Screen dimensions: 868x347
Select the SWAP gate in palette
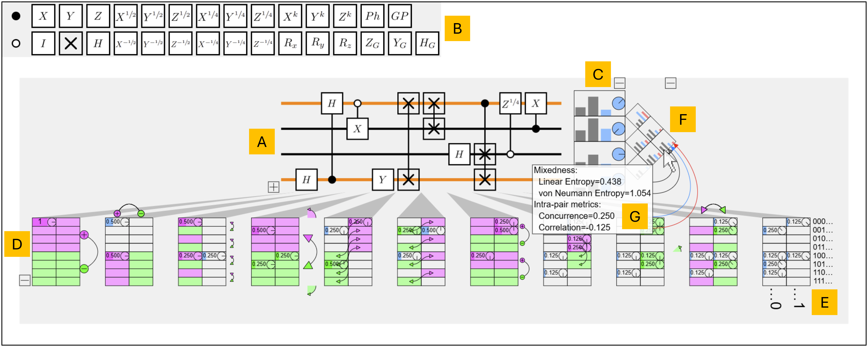[x=71, y=43]
